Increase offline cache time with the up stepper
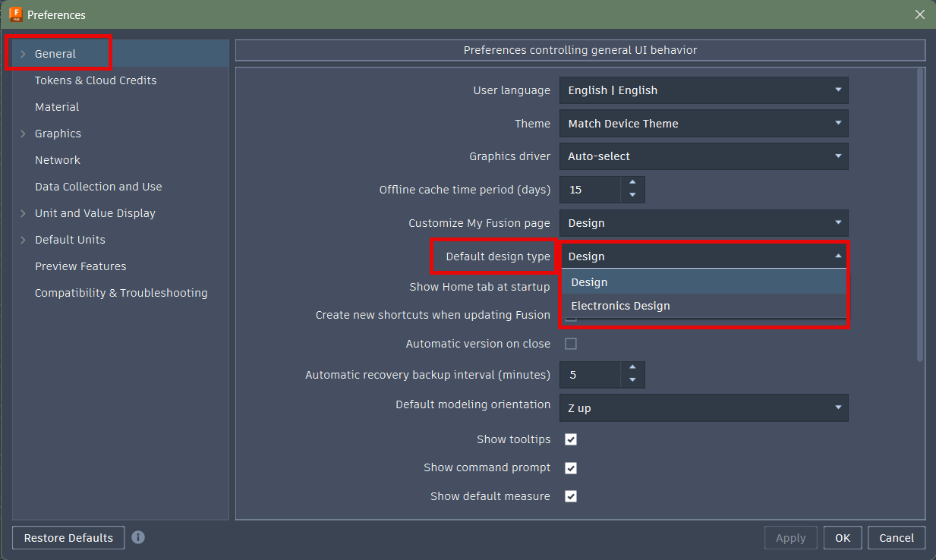The image size is (936, 560). 632,184
